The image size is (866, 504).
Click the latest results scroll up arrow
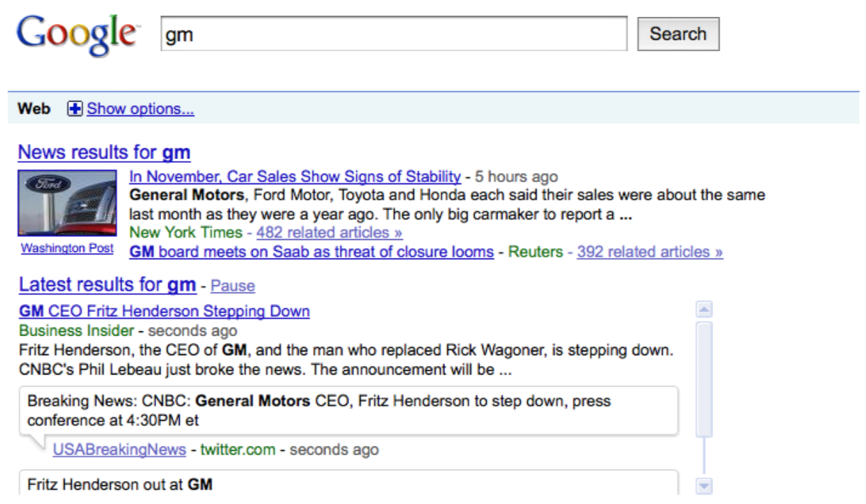click(704, 309)
